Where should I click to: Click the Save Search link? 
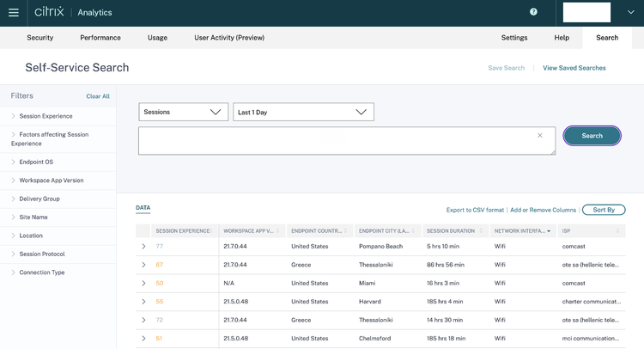(506, 68)
